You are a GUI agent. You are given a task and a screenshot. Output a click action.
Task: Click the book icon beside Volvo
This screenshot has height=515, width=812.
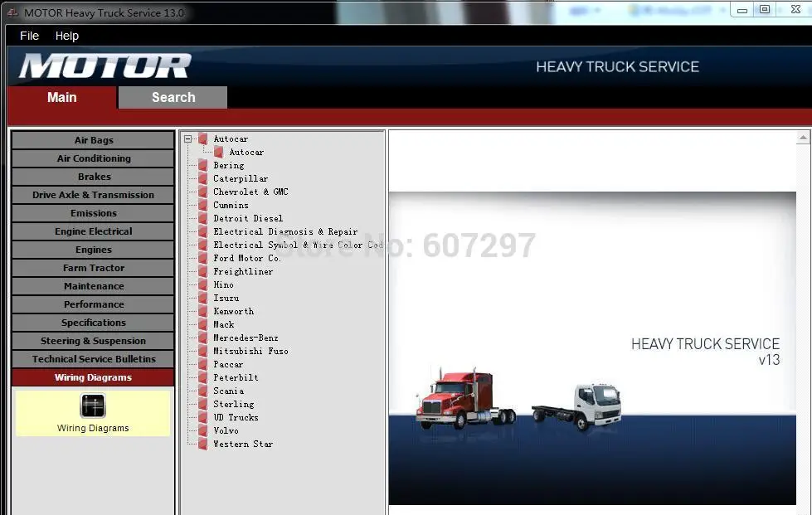click(203, 430)
